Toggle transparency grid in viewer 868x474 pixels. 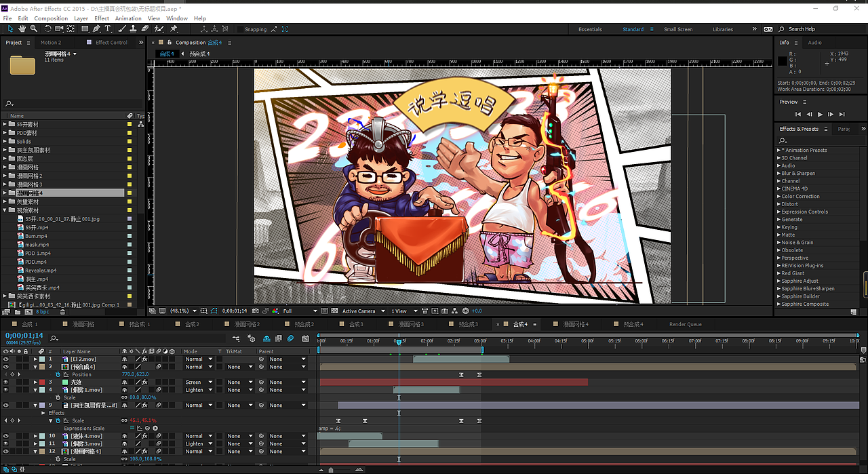pyautogui.click(x=334, y=311)
